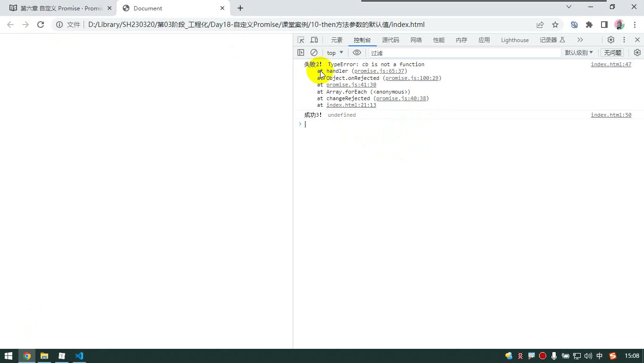
Task: Switch to the 元素 tab
Action: [x=337, y=40]
